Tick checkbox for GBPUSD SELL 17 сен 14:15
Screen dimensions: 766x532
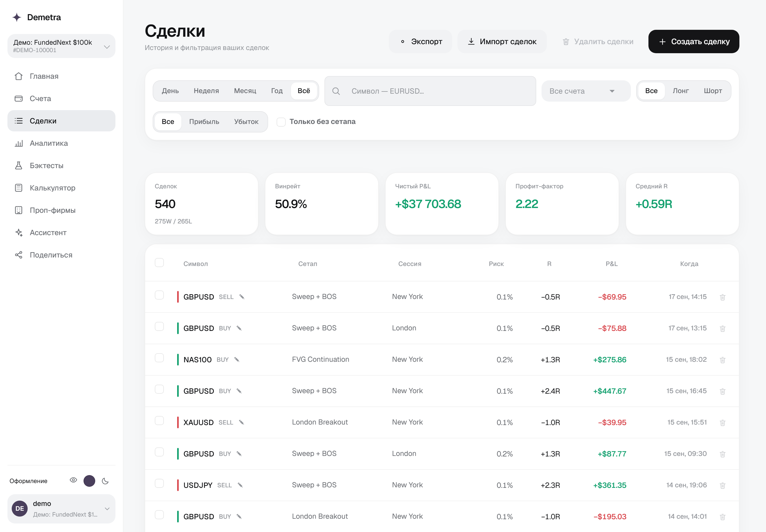pos(159,295)
